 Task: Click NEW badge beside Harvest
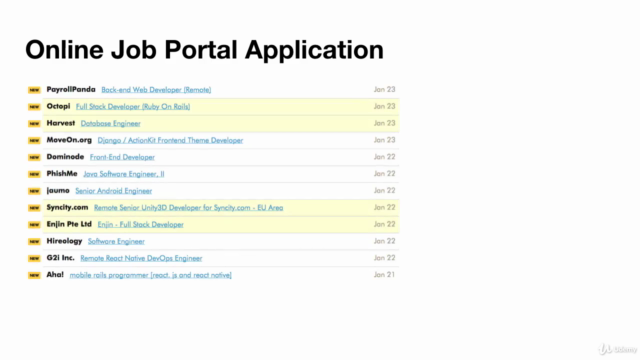click(34, 123)
